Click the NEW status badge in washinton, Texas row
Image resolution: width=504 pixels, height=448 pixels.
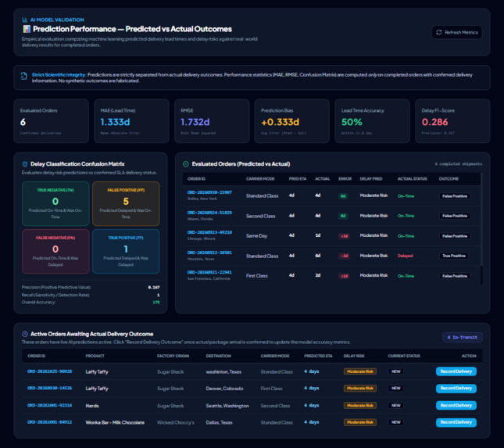(x=395, y=371)
